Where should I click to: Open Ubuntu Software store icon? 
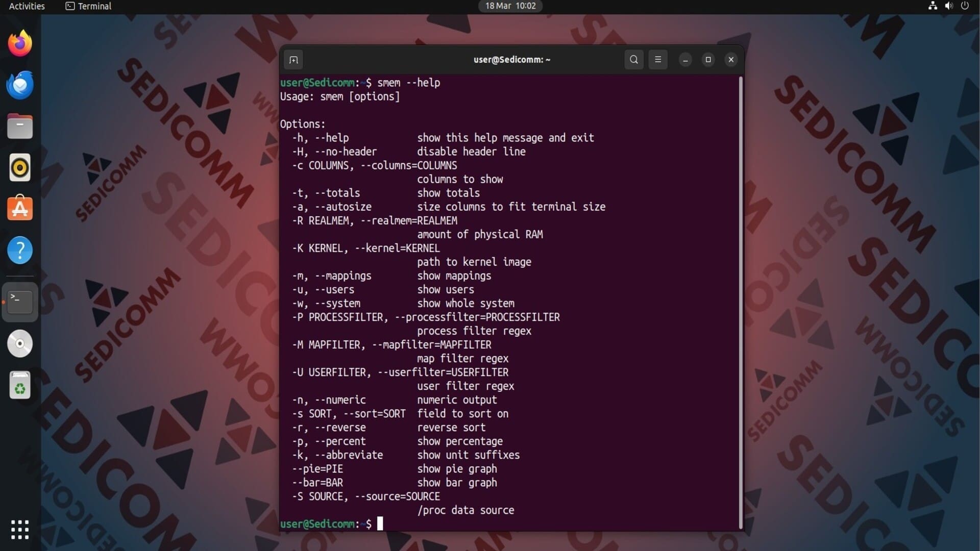(20, 209)
